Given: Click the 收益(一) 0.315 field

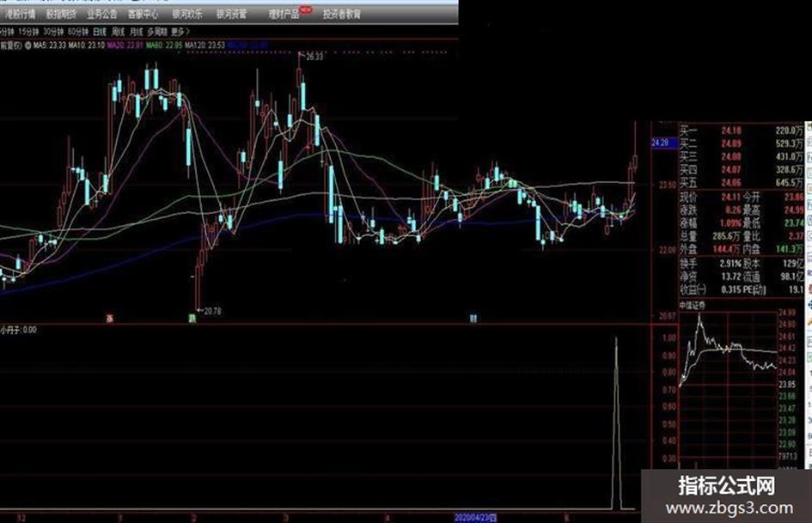Looking at the screenshot, I should click(x=711, y=289).
